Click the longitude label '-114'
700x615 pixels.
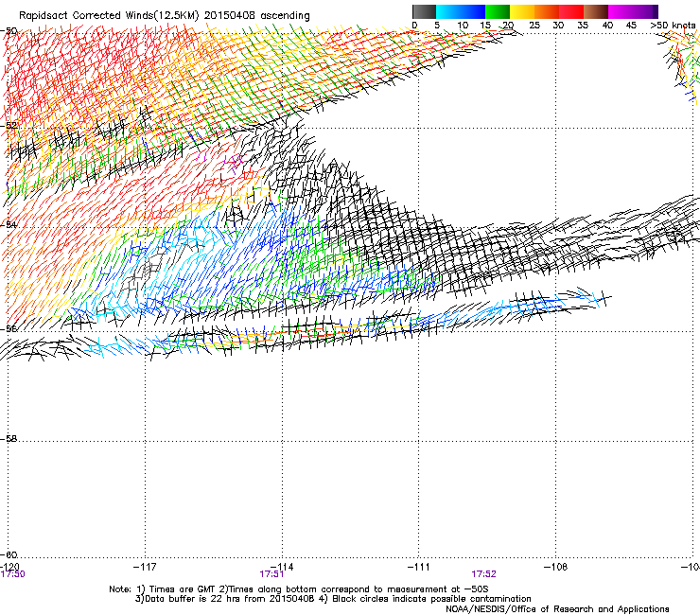click(282, 567)
